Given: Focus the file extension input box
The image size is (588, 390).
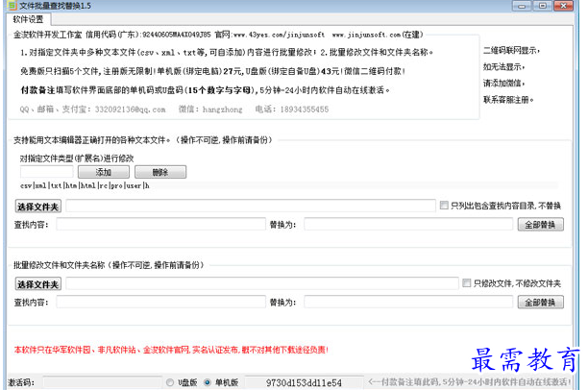Looking at the screenshot, I should click(47, 172).
